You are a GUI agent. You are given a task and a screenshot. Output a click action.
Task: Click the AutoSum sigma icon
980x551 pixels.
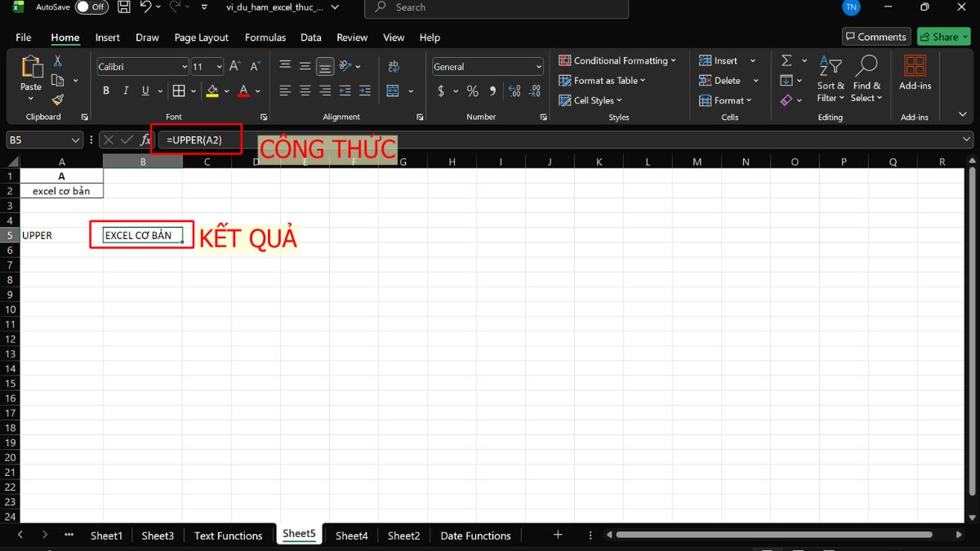786,61
